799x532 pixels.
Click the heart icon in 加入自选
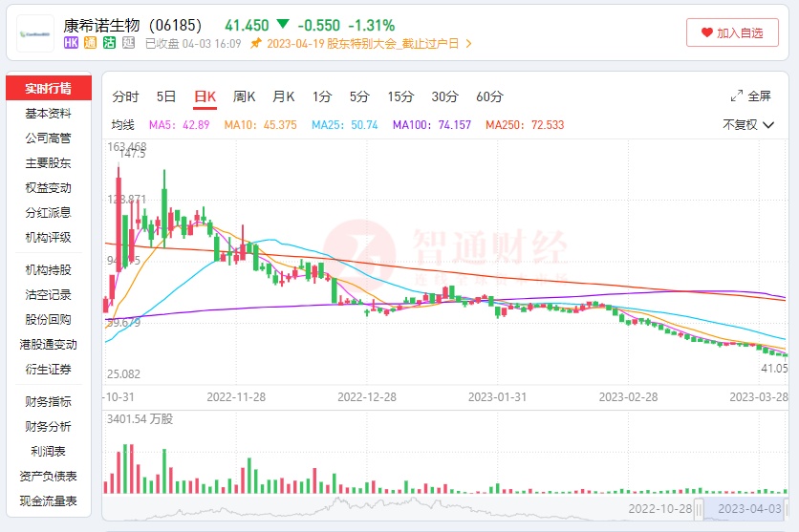tap(707, 32)
